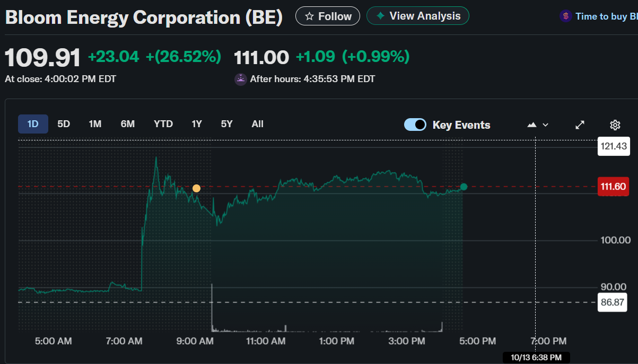Screen dimensions: 638x364
Task: Switch to the 5D range
Action: 64,124
